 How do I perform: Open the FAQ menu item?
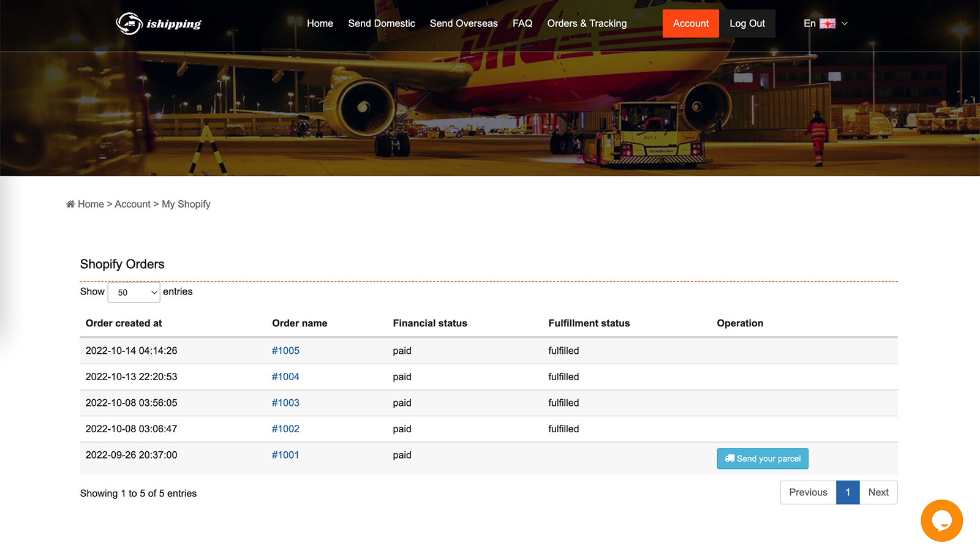[522, 23]
